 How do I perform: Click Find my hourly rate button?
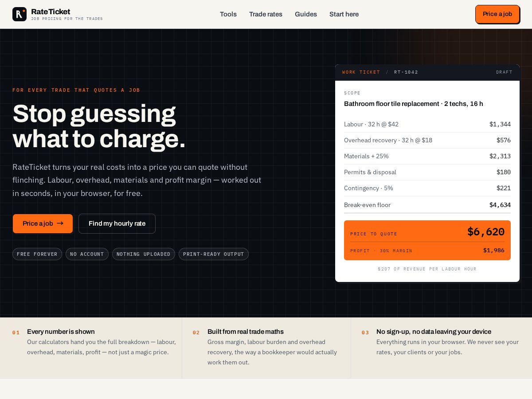click(117, 223)
